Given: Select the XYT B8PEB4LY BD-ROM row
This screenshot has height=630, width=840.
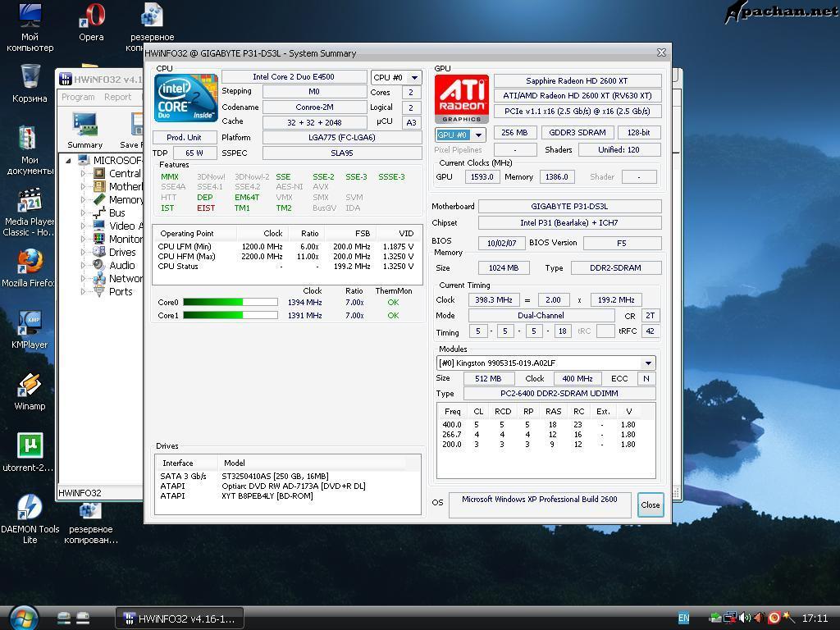Looking at the screenshot, I should click(x=288, y=496).
